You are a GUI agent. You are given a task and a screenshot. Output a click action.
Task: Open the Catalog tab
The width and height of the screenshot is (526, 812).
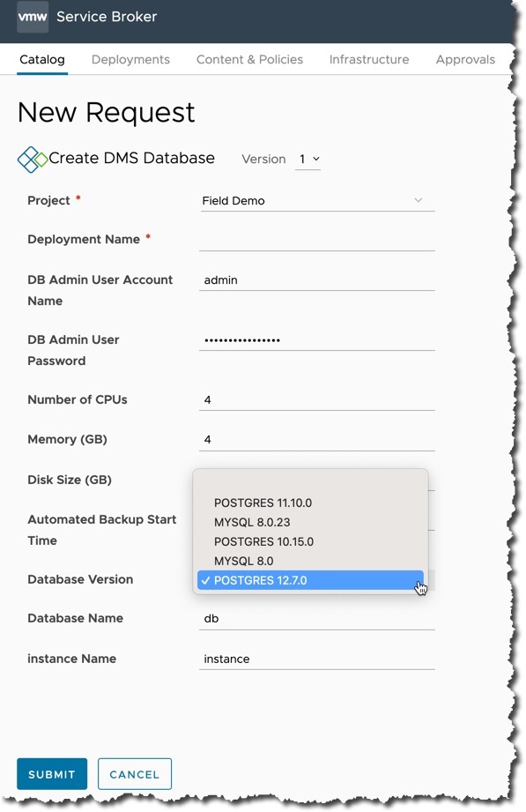tap(42, 60)
